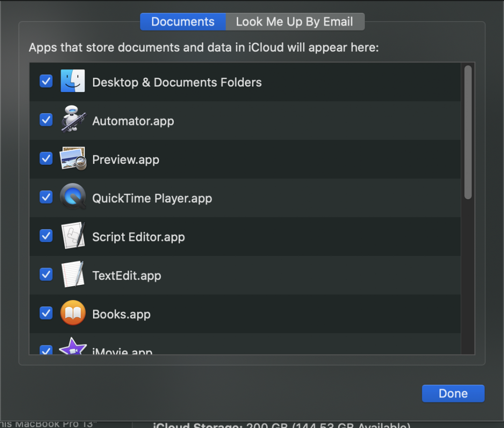Click the Automator robot icon
The height and width of the screenshot is (428, 504).
74,119
